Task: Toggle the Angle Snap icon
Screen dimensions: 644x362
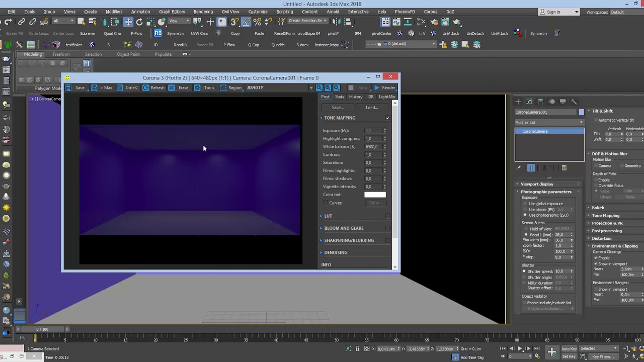Action: 246,22
